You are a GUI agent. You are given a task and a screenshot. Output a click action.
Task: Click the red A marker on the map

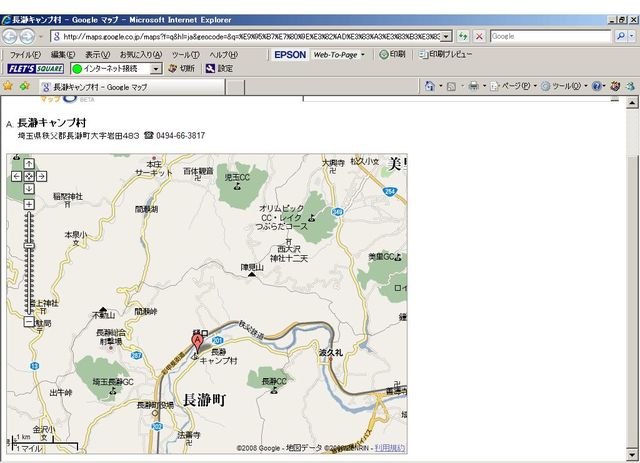pyautogui.click(x=197, y=342)
